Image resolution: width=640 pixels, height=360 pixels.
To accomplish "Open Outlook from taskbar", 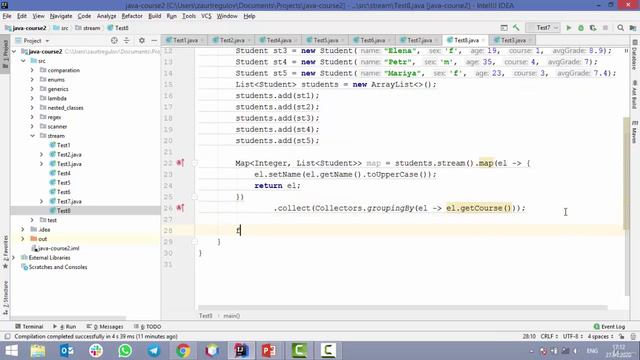I will [x=67, y=351].
